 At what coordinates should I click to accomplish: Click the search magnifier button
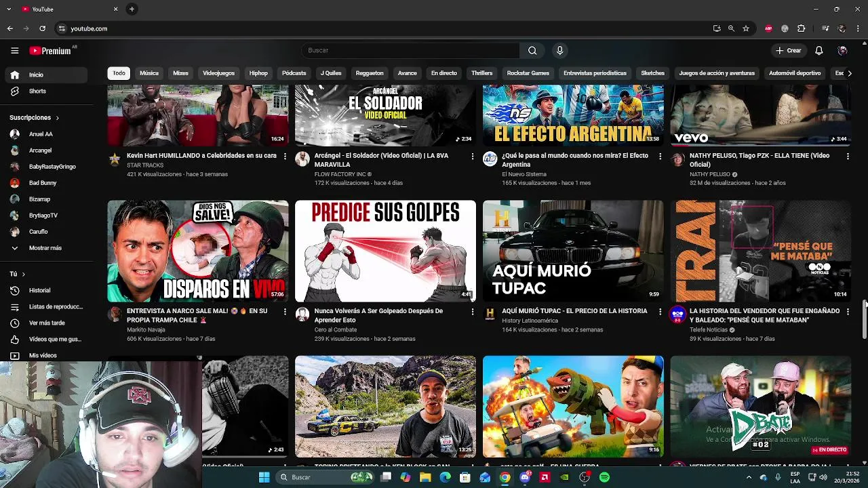(532, 50)
